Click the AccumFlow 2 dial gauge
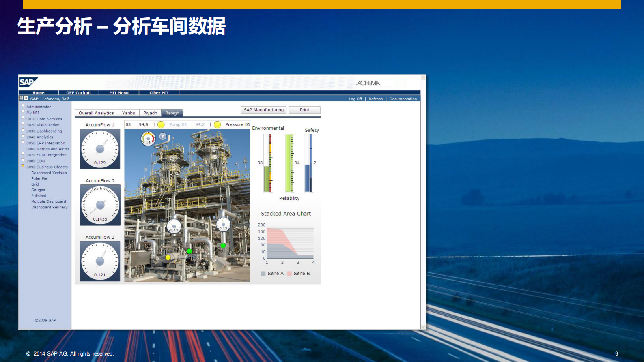Viewport: 644px width, 362px height. pyautogui.click(x=100, y=205)
